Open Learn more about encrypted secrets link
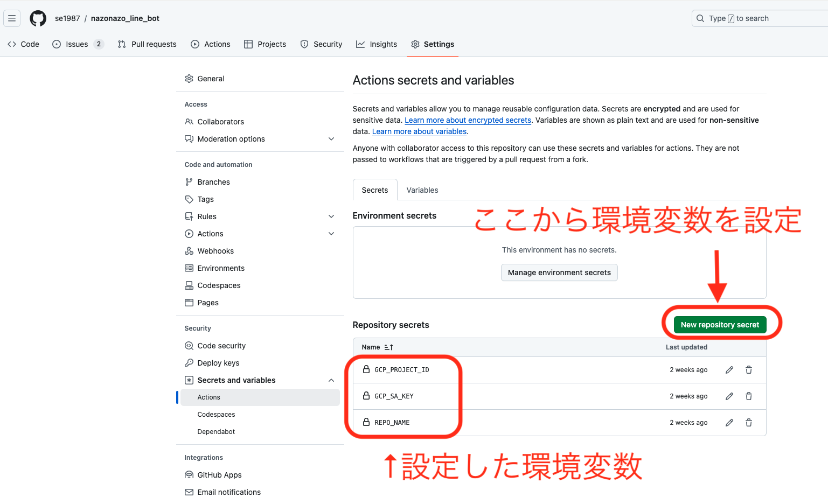Viewport: 828px width, 504px height. [468, 120]
